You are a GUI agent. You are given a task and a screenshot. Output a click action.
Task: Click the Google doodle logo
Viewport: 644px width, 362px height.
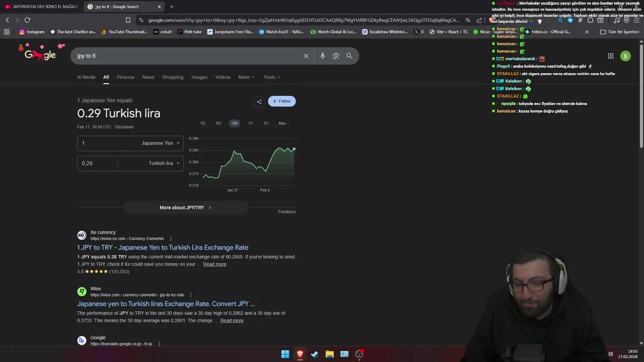pos(41,53)
